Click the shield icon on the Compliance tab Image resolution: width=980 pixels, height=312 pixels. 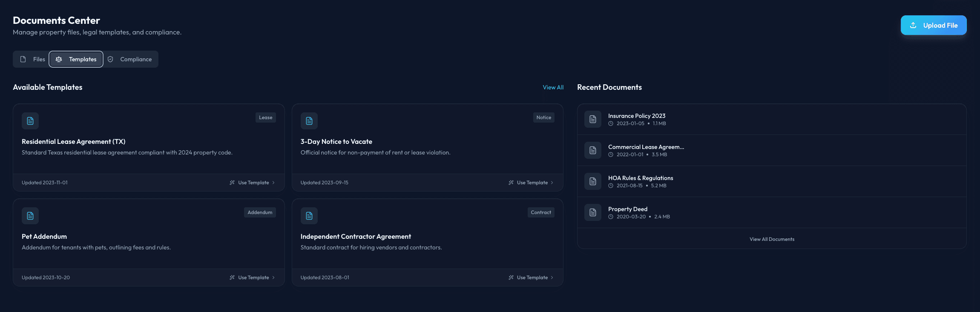click(x=110, y=59)
